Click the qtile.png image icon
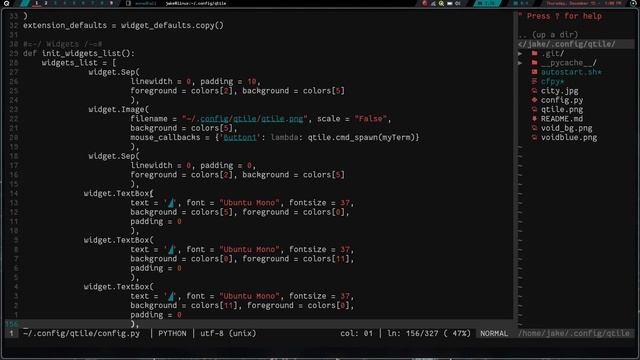This screenshot has height=360, width=640. [x=534, y=109]
